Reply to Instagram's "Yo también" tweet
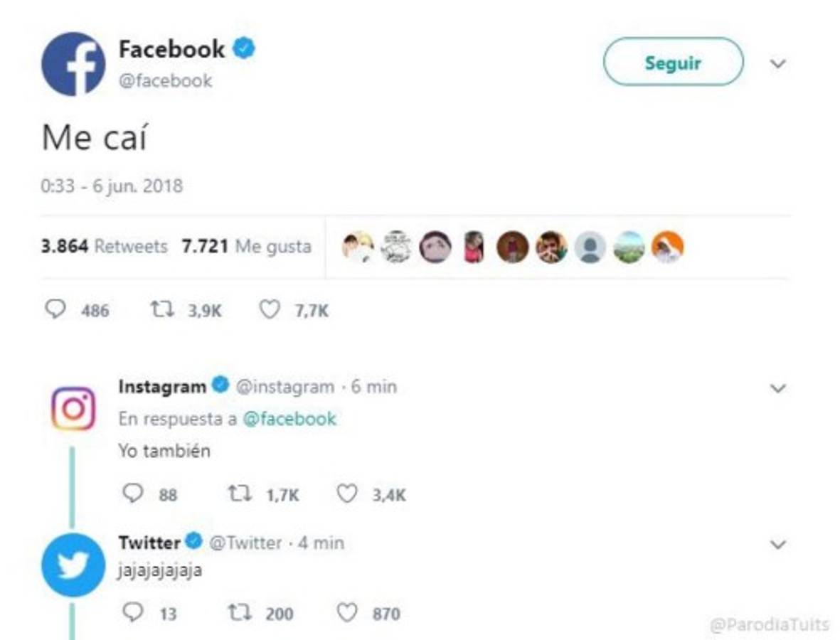Screen dimensions: 840x640 [x=132, y=494]
